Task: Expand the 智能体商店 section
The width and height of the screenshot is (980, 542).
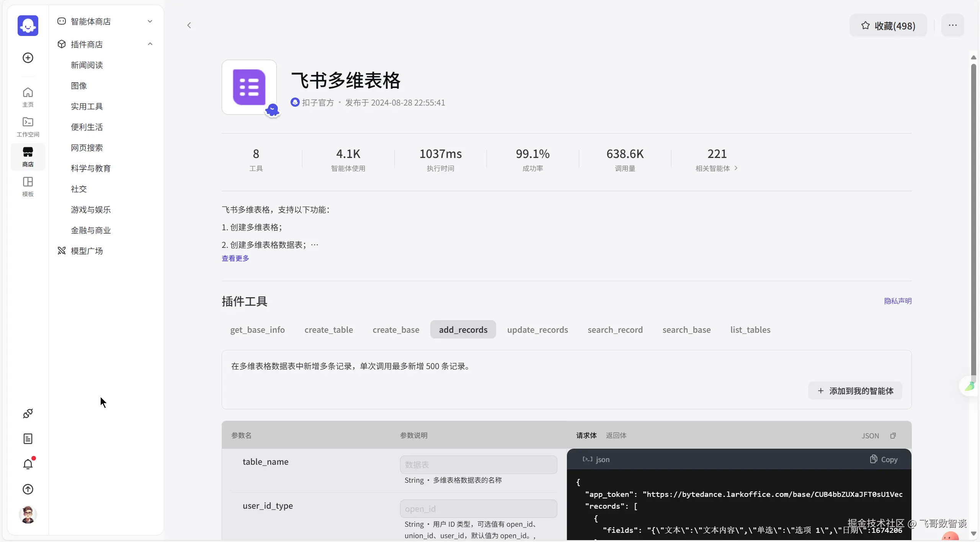Action: 150,21
